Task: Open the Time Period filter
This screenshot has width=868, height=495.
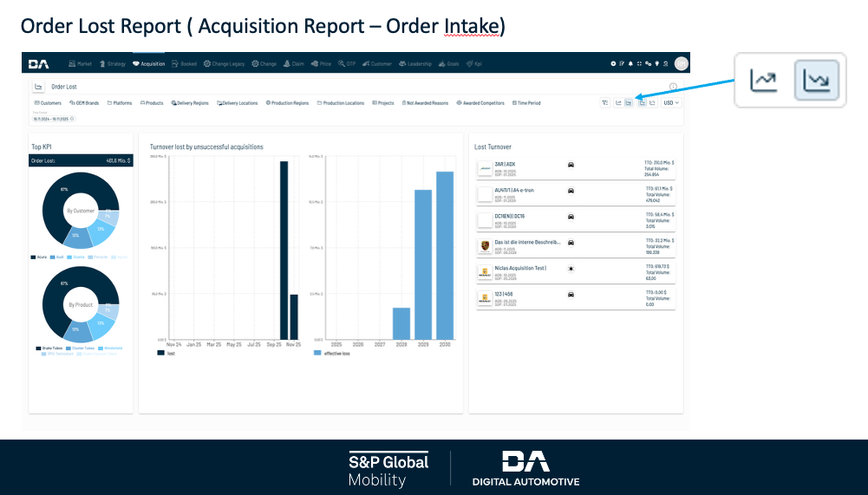Action: 526,103
